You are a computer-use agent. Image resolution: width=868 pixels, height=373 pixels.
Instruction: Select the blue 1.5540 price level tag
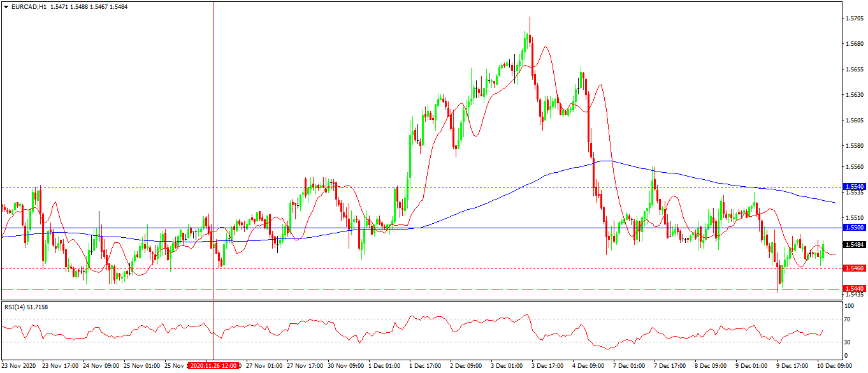pos(854,187)
